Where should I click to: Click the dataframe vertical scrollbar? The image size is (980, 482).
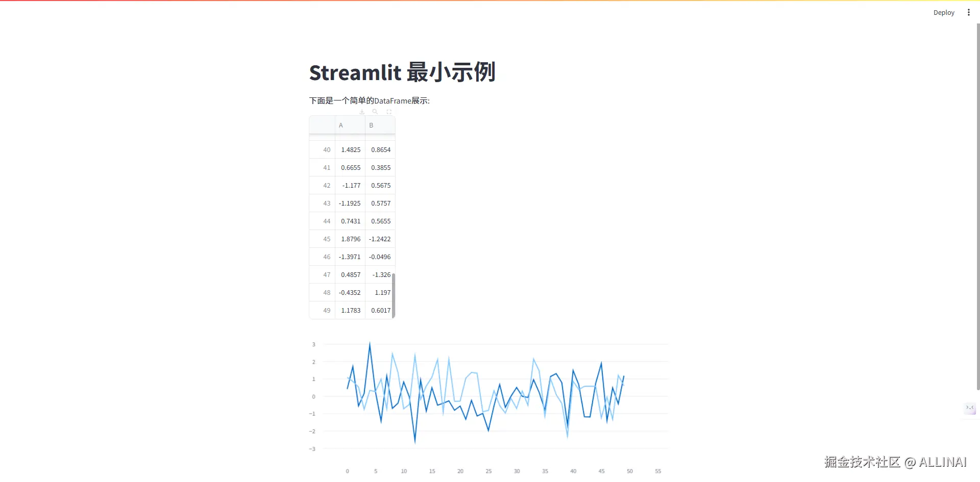[394, 295]
